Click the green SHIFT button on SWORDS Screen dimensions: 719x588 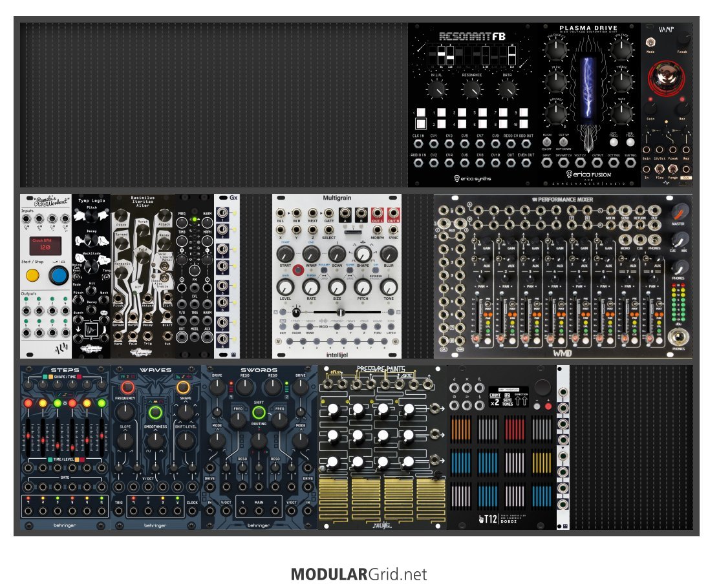tap(259, 412)
